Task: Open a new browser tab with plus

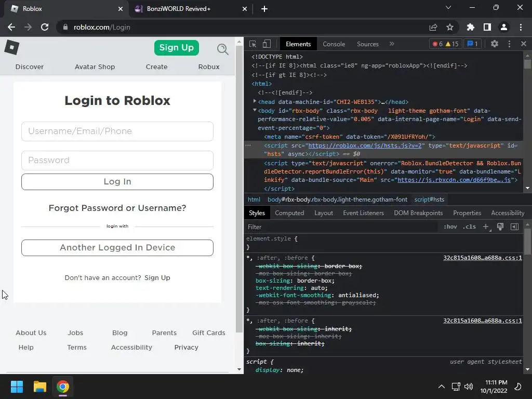Action: pyautogui.click(x=264, y=9)
